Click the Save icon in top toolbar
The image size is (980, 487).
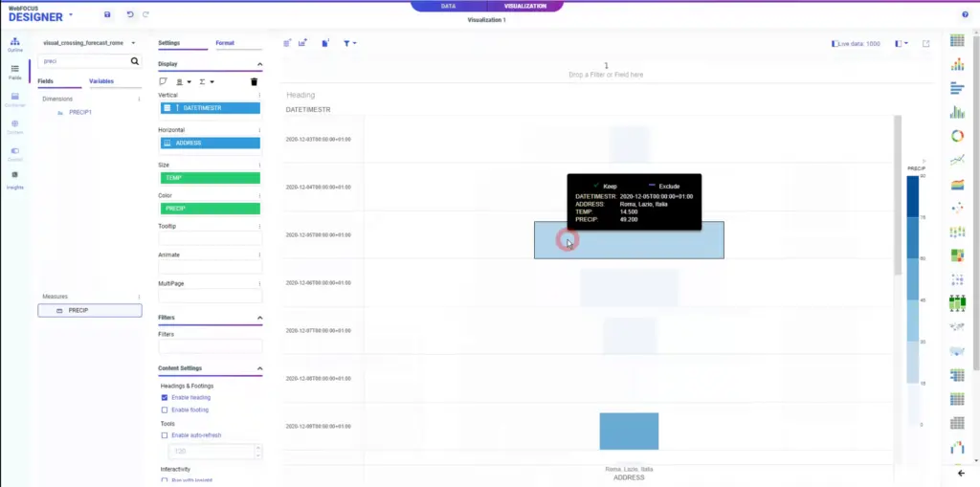pyautogui.click(x=107, y=14)
